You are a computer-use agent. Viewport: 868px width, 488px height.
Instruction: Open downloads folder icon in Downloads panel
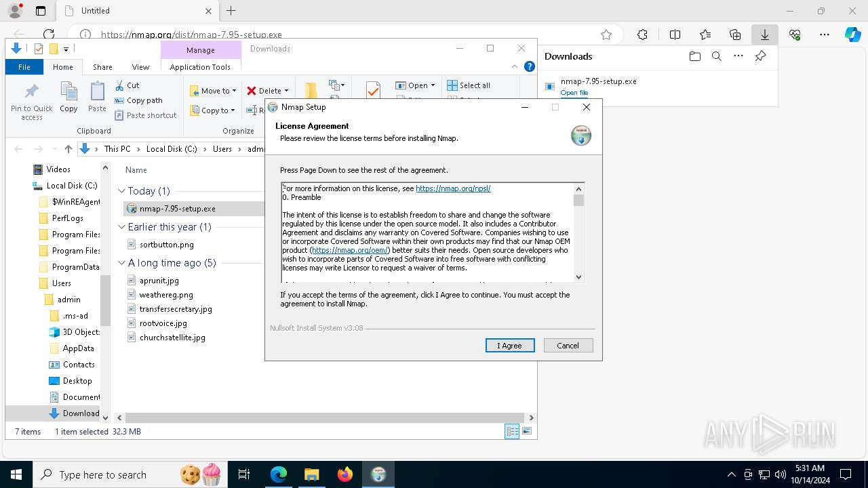(694, 56)
